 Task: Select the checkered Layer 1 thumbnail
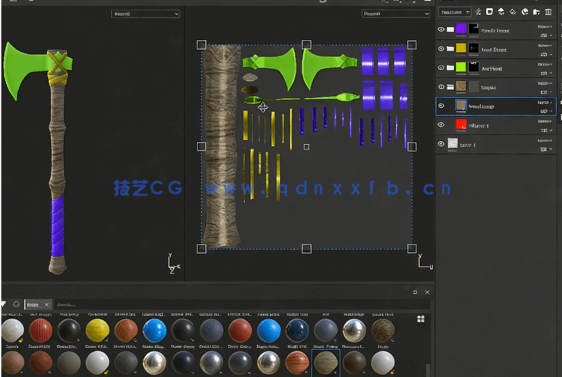[x=453, y=143]
